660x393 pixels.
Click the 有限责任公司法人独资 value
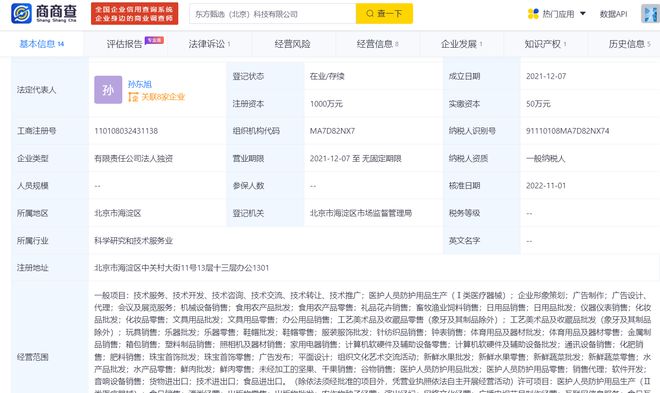[133, 158]
